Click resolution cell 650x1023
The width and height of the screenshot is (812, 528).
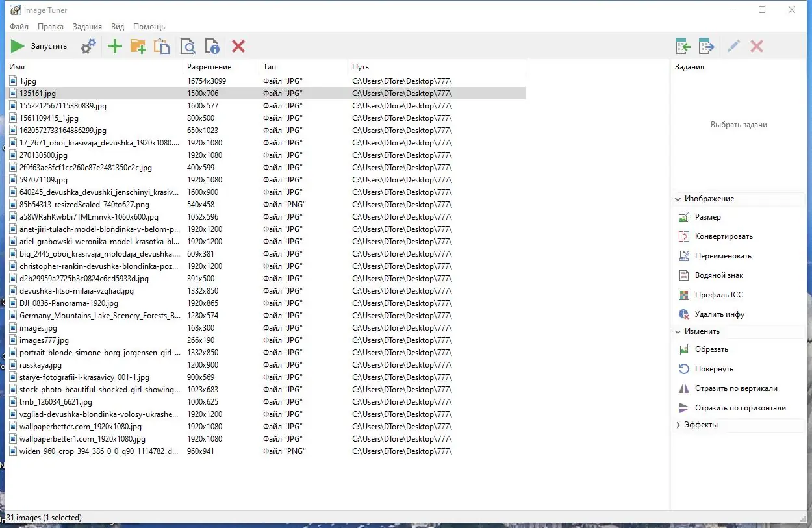point(203,131)
